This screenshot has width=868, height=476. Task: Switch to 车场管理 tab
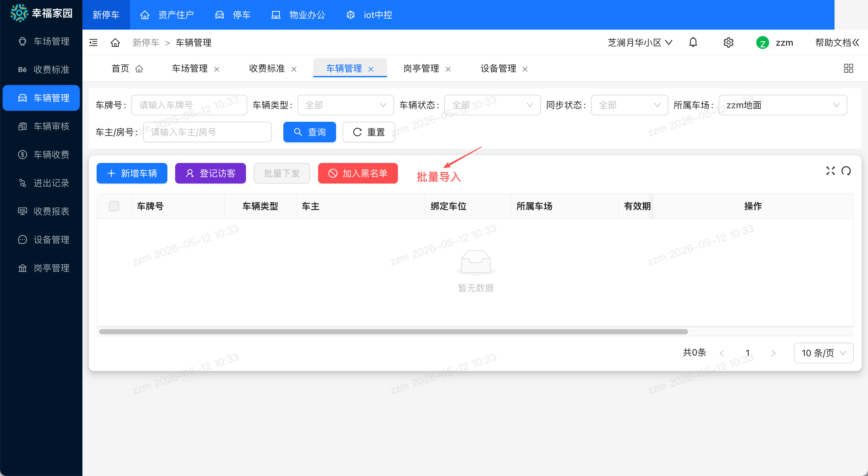tap(190, 68)
